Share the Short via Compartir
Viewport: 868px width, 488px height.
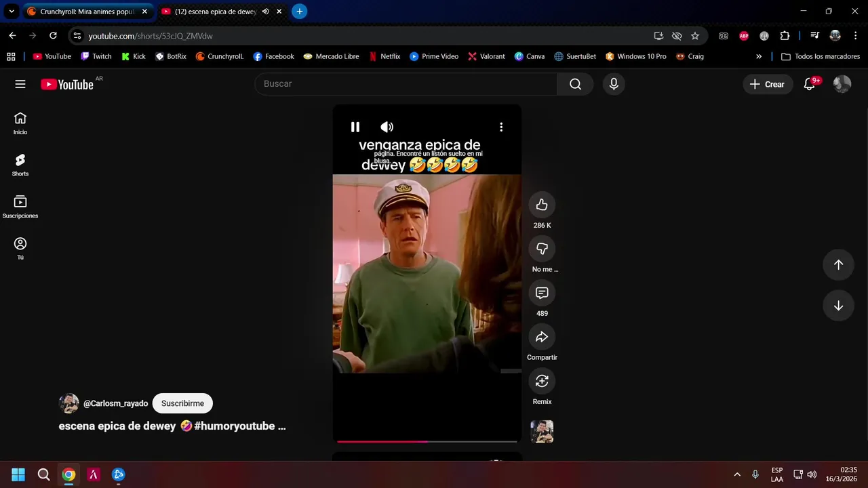[x=542, y=337]
